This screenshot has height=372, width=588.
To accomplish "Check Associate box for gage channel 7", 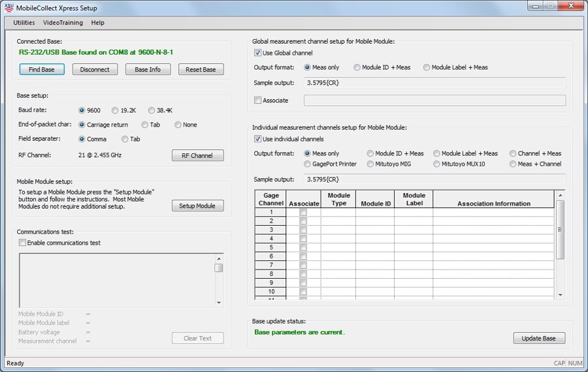I will [x=303, y=265].
